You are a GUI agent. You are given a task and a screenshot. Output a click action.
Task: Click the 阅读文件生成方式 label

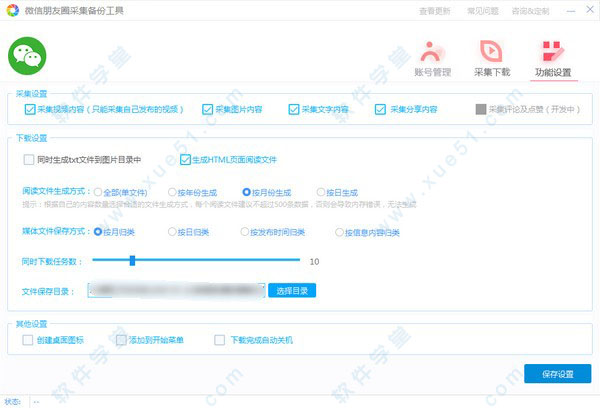[56, 191]
